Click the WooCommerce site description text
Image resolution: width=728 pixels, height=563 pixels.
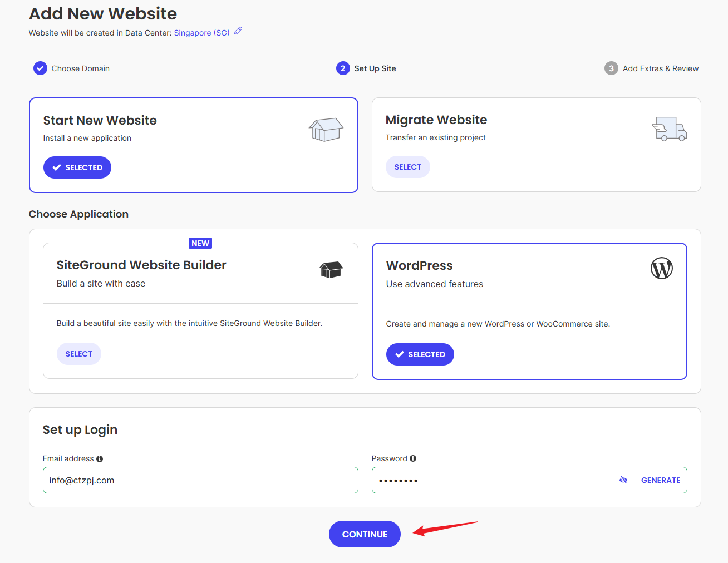click(498, 324)
